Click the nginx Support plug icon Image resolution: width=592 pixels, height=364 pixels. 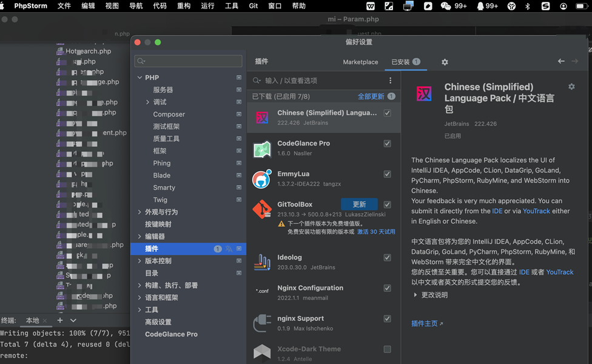click(x=262, y=323)
